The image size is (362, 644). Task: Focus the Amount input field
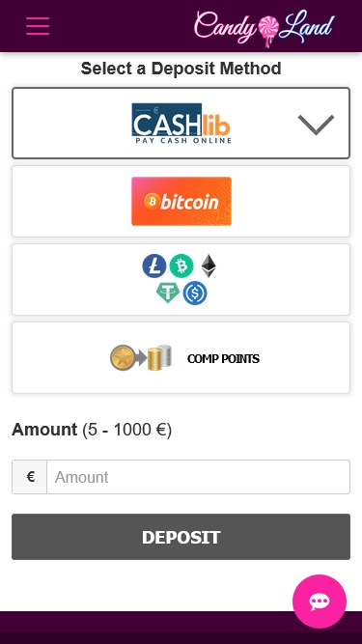pyautogui.click(x=198, y=477)
